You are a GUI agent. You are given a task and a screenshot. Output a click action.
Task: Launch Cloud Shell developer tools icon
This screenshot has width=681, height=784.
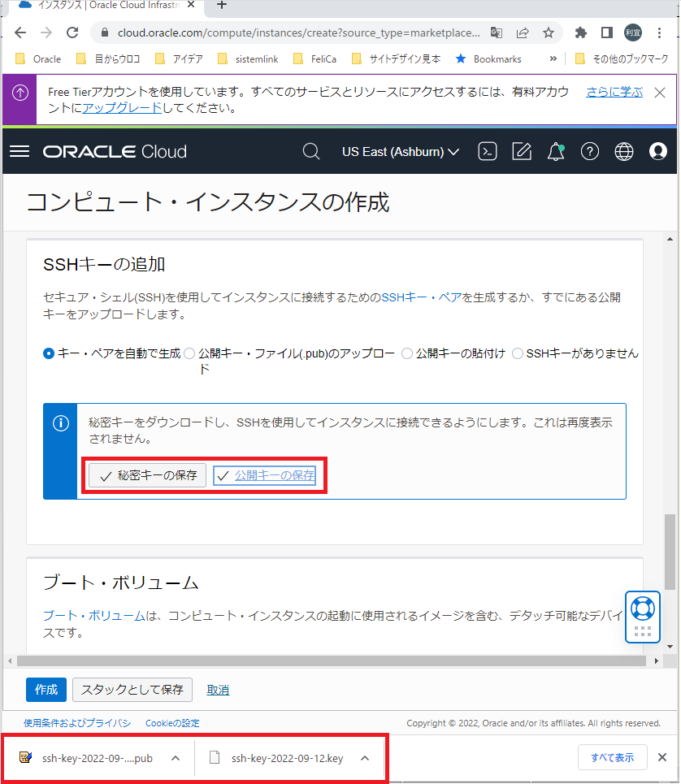[x=488, y=151]
